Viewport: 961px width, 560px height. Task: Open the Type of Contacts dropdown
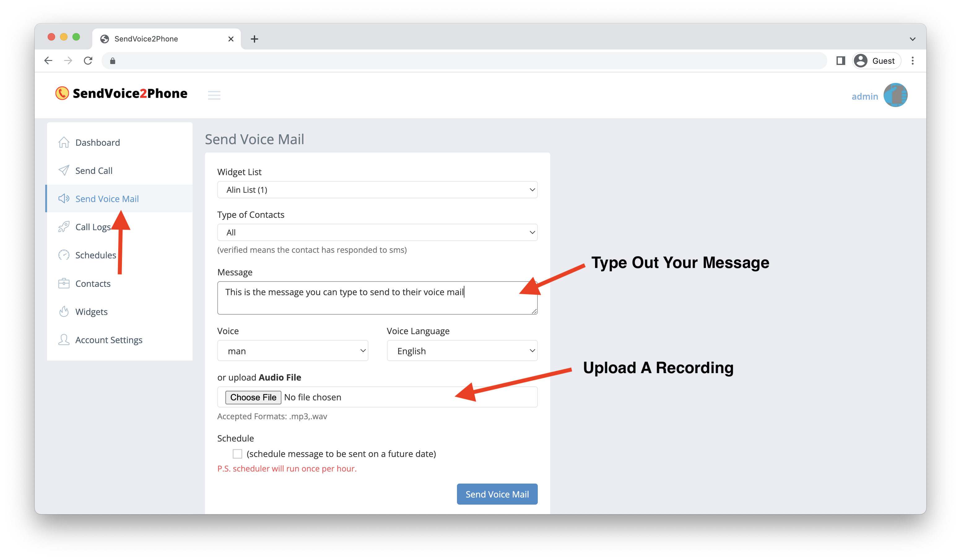pyautogui.click(x=377, y=233)
